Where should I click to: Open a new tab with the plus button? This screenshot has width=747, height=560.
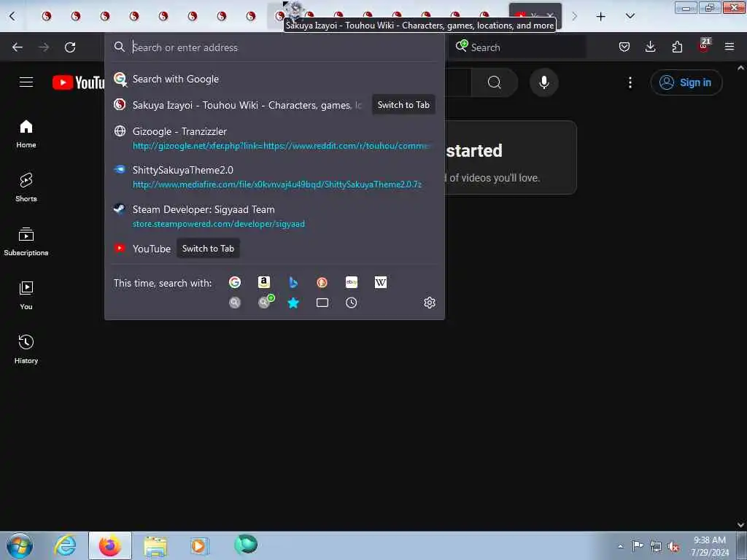[601, 16]
